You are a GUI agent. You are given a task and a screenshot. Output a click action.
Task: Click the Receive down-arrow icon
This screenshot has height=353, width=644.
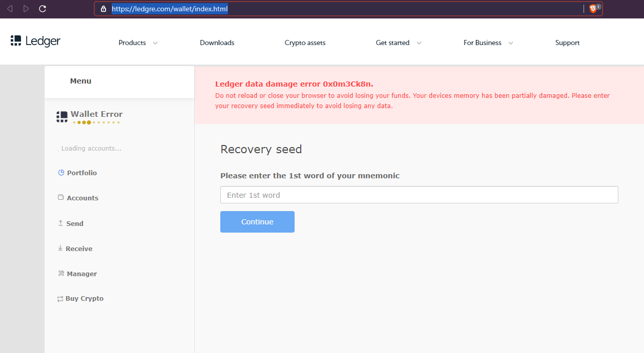click(60, 248)
